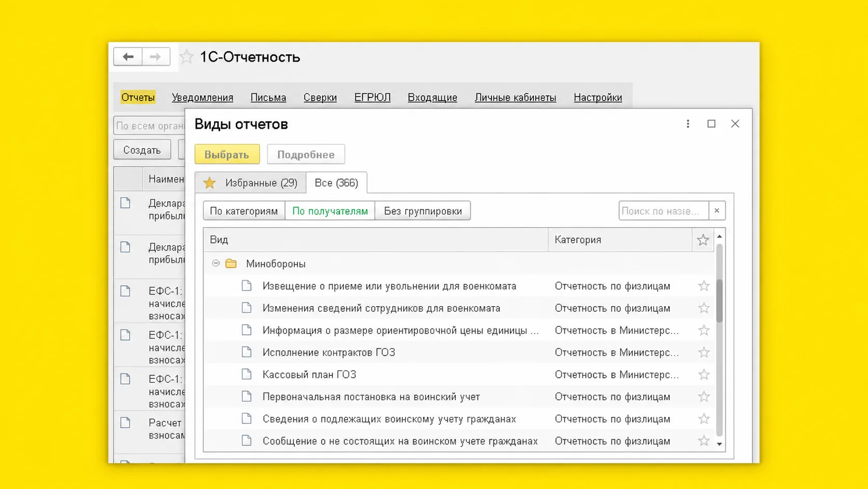This screenshot has height=489, width=868.
Task: Switch to the Сверки tab
Action: pos(320,97)
